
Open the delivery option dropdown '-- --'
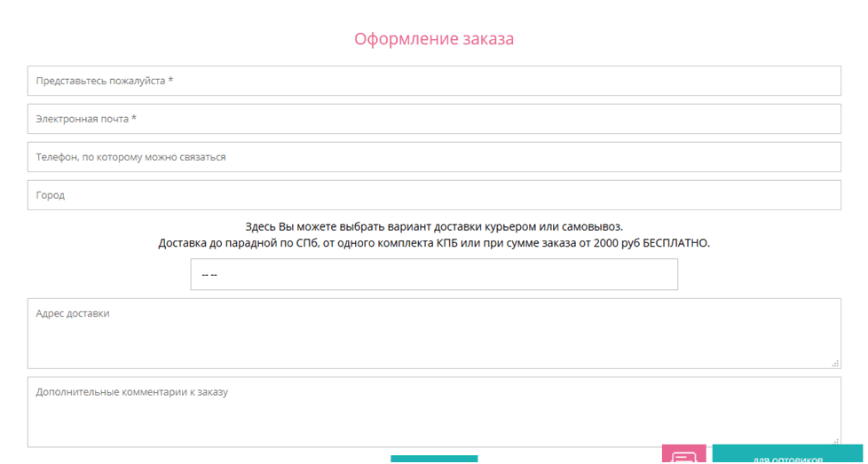(x=434, y=274)
